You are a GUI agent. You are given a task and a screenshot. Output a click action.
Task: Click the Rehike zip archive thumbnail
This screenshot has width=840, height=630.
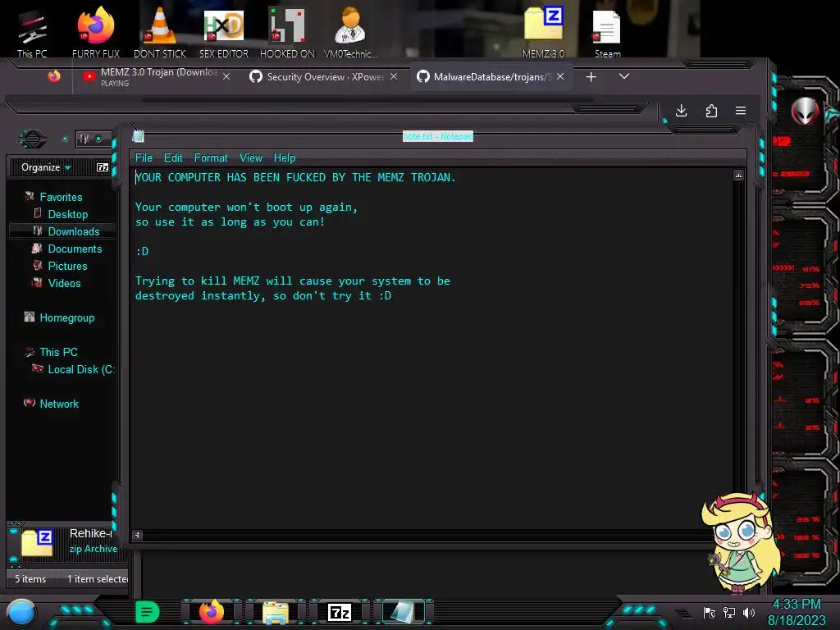click(37, 543)
